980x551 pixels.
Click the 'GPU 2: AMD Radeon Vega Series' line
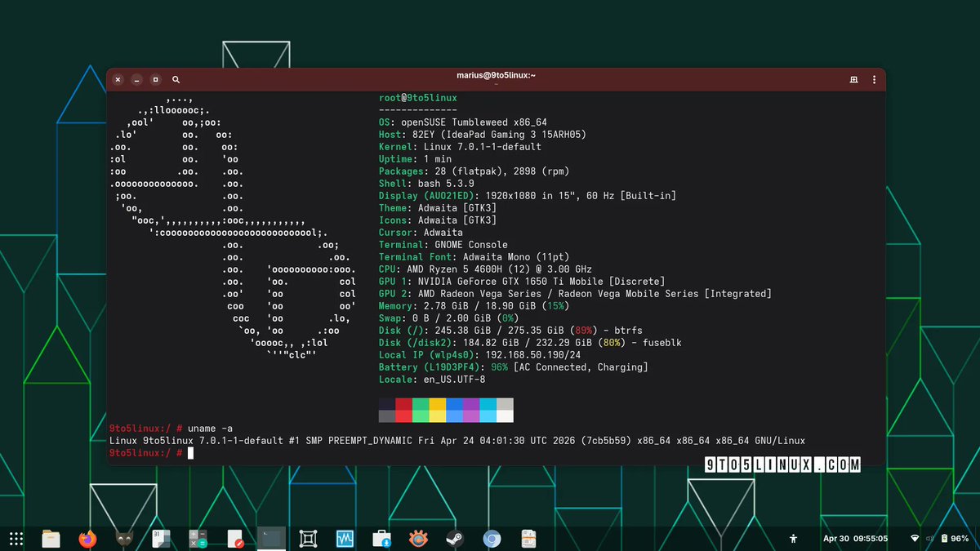tap(575, 294)
